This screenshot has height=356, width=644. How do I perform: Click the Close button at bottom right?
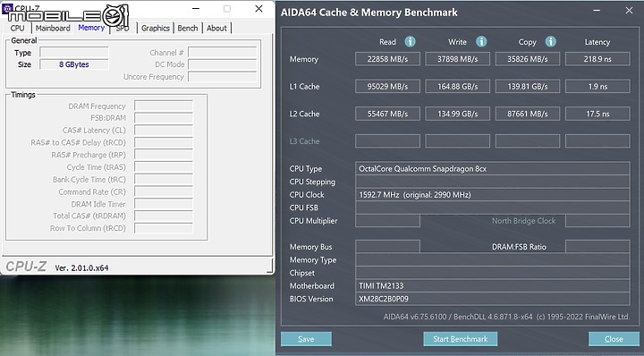pyautogui.click(x=614, y=339)
